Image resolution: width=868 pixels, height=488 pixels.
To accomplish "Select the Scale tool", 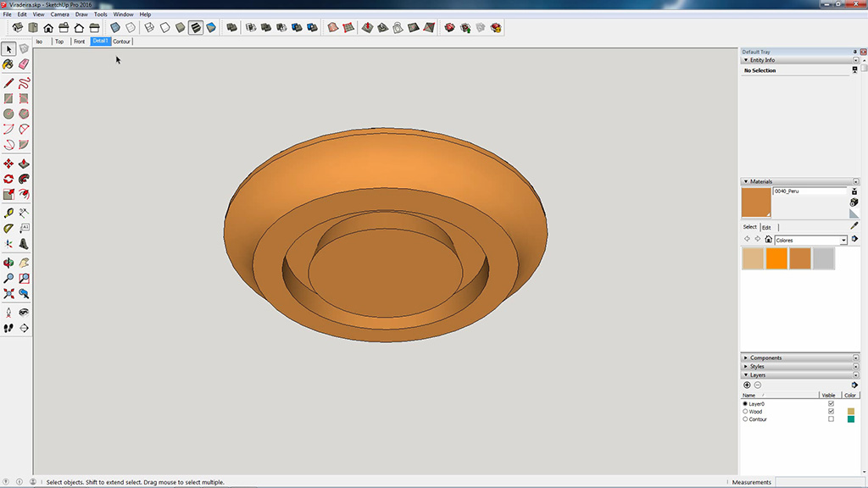I will 8,194.
